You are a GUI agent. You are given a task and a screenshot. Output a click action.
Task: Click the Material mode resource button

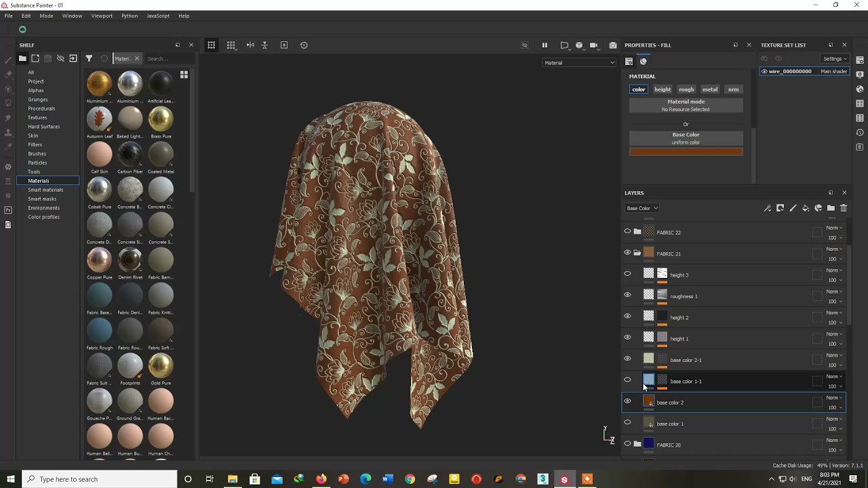tap(686, 105)
